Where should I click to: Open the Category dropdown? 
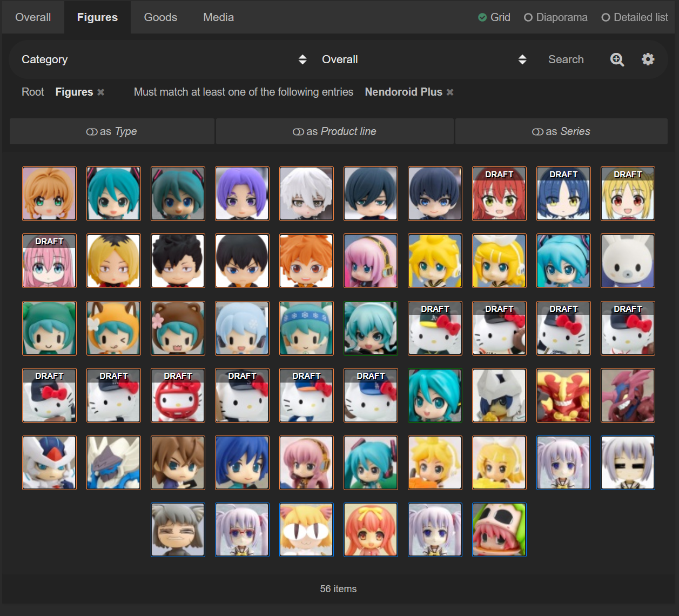click(164, 59)
